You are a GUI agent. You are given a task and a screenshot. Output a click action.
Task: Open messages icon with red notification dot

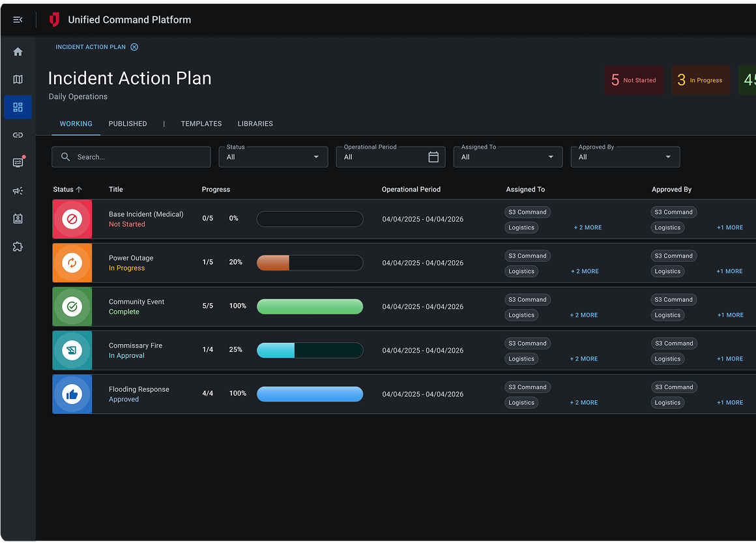coord(18,163)
